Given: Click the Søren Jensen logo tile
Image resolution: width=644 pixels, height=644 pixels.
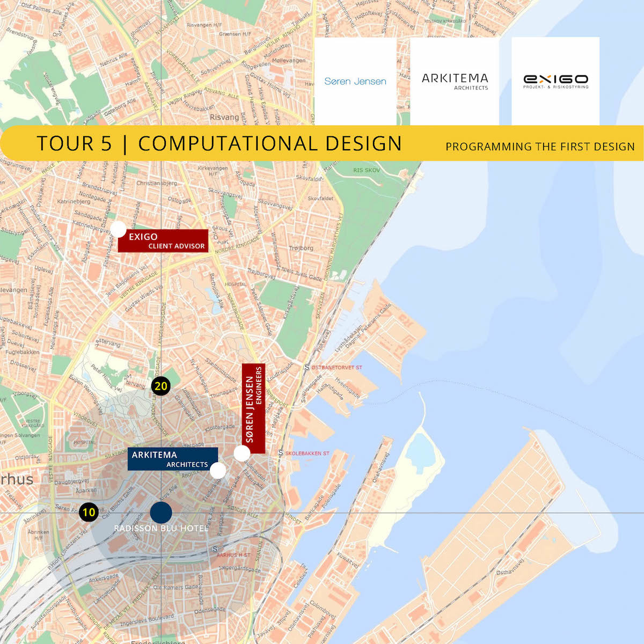Looking at the screenshot, I should click(355, 81).
